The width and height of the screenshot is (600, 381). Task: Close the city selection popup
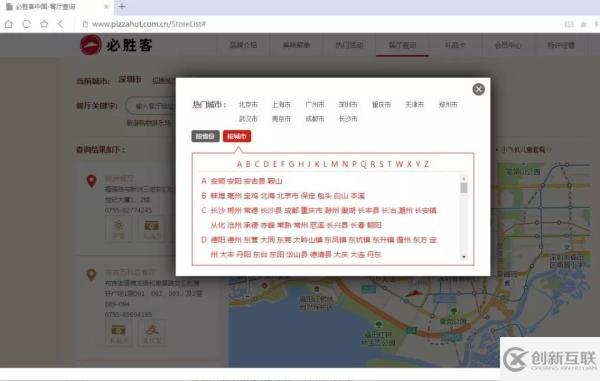(x=478, y=89)
